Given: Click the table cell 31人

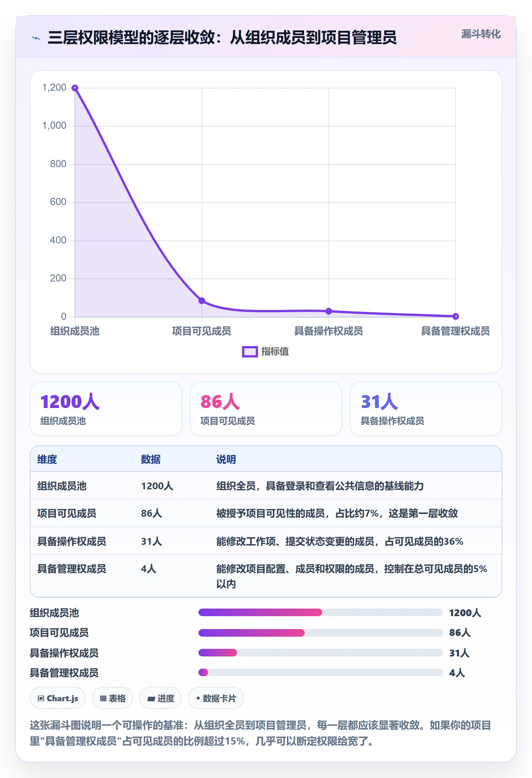Looking at the screenshot, I should tap(152, 541).
